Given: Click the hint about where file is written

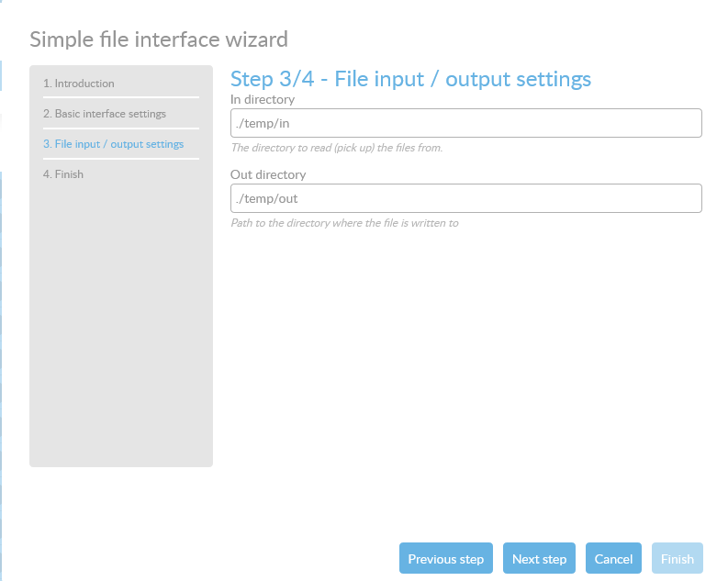Looking at the screenshot, I should (x=344, y=223).
